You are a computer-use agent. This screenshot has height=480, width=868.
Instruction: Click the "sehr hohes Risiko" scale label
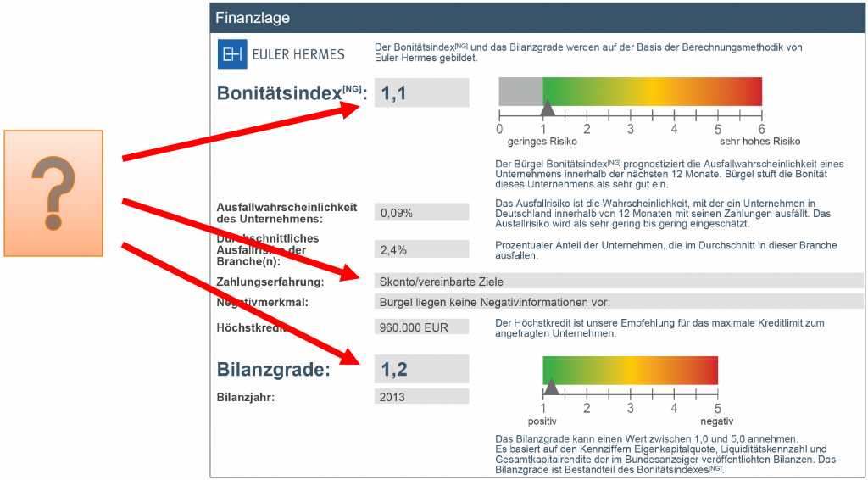coord(759,142)
